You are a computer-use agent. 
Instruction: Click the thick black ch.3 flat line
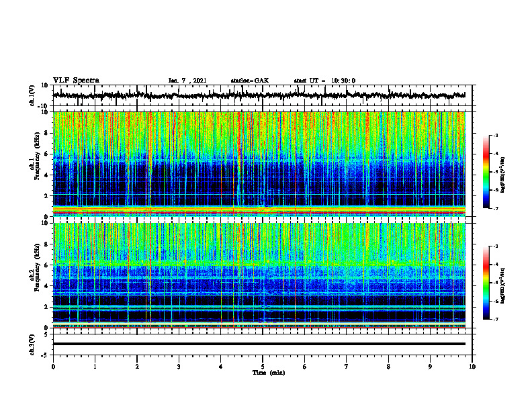coord(259,344)
